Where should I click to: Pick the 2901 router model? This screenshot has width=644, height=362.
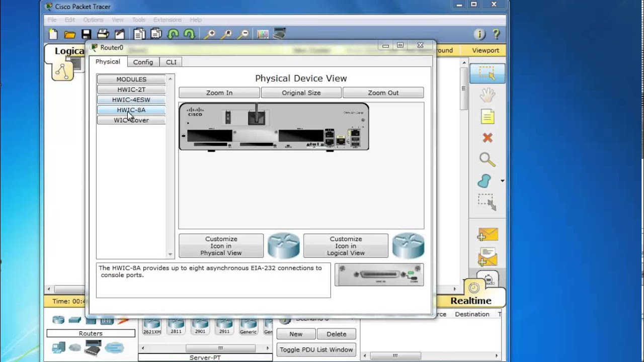coord(200,326)
